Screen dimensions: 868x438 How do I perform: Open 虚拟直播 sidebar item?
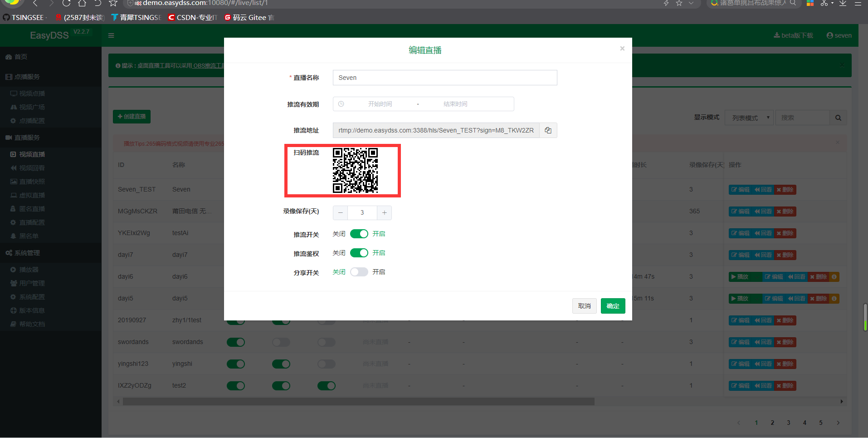(28, 195)
